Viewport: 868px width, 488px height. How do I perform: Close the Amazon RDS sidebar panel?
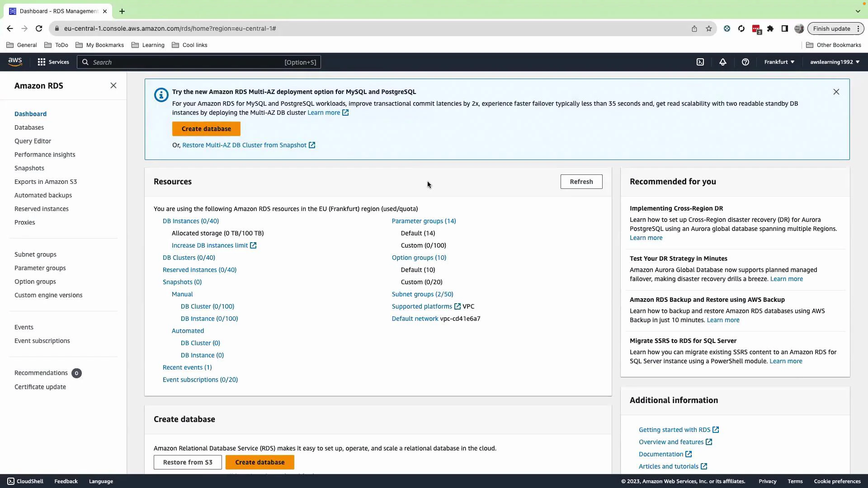(x=113, y=85)
